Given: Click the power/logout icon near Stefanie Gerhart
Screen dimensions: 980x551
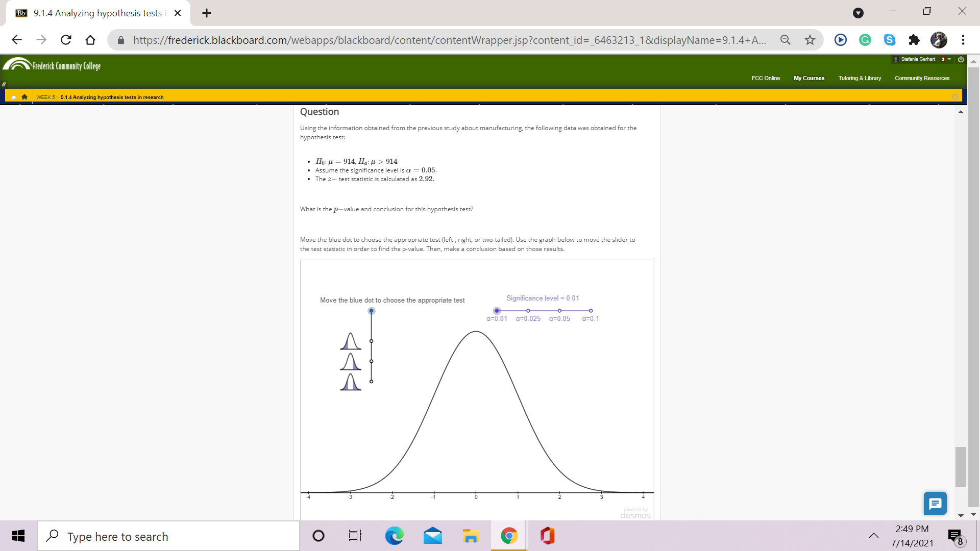Looking at the screenshot, I should point(960,59).
